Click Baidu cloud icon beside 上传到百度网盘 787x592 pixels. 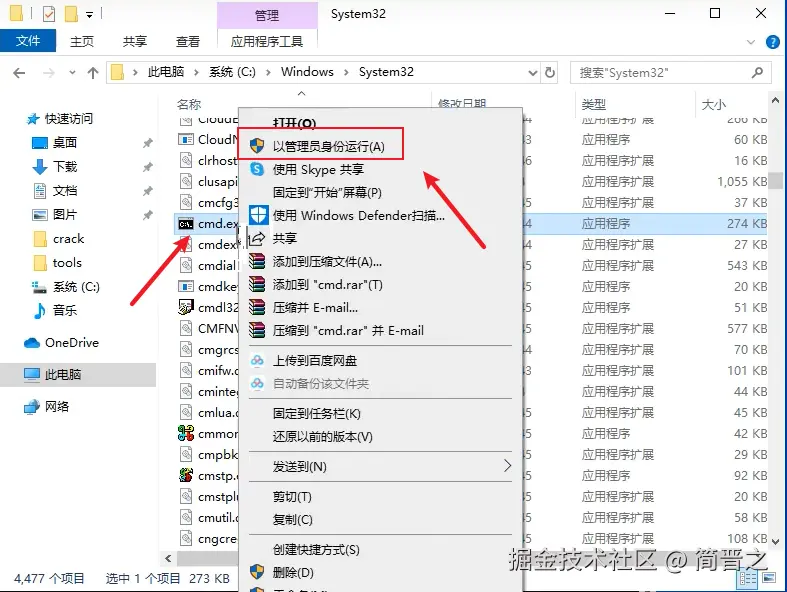tap(257, 360)
